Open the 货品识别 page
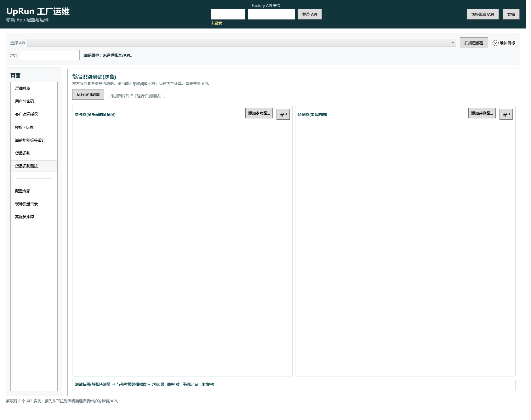The width and height of the screenshot is (531, 420). 34,153
